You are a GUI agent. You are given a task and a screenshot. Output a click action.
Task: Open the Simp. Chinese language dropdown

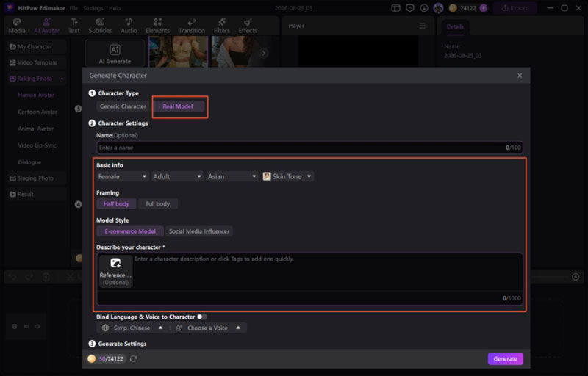click(132, 328)
